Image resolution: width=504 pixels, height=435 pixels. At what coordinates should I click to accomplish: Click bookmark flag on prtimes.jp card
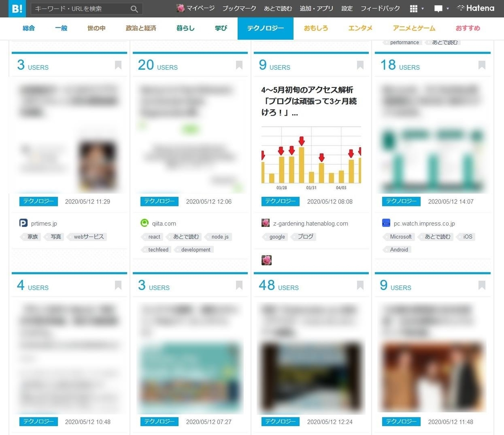(118, 65)
